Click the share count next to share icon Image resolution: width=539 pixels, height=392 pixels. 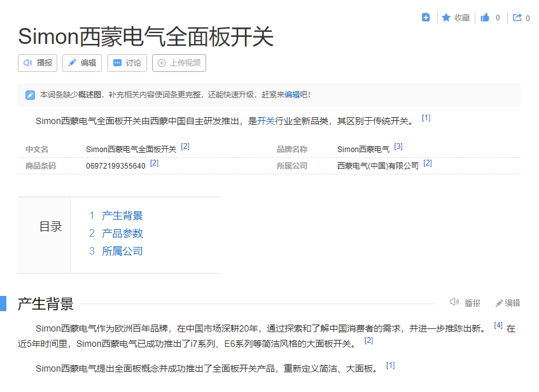(x=528, y=18)
